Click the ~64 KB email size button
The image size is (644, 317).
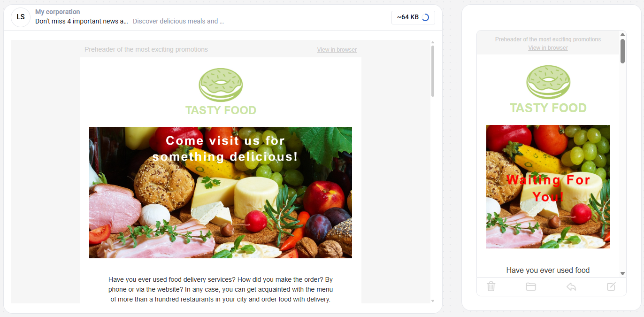tap(413, 17)
